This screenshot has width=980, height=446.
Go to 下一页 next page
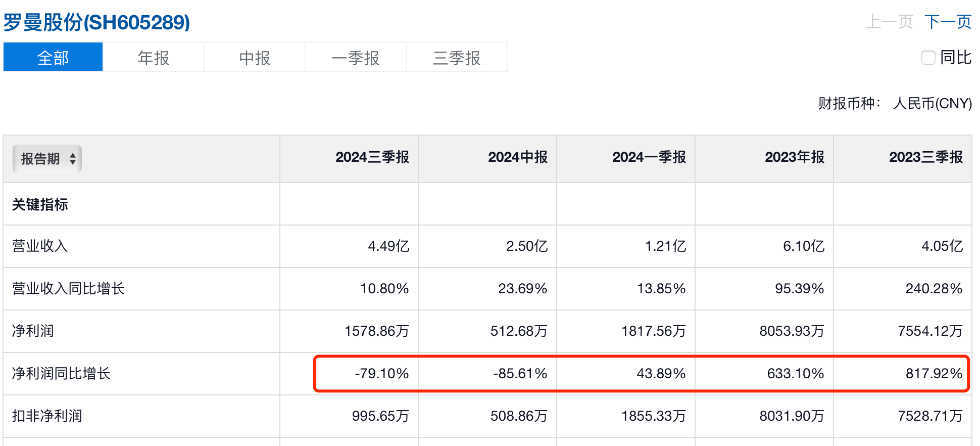pos(948,22)
